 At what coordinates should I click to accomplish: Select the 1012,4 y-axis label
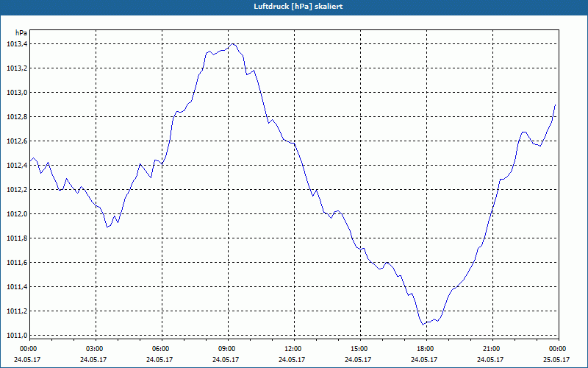(x=17, y=166)
